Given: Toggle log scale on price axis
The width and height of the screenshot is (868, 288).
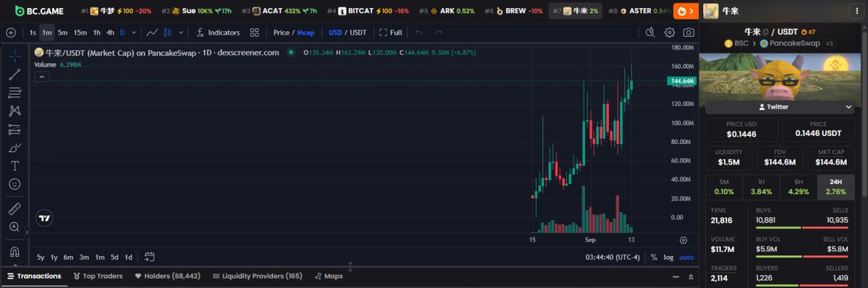Looking at the screenshot, I should [668, 257].
